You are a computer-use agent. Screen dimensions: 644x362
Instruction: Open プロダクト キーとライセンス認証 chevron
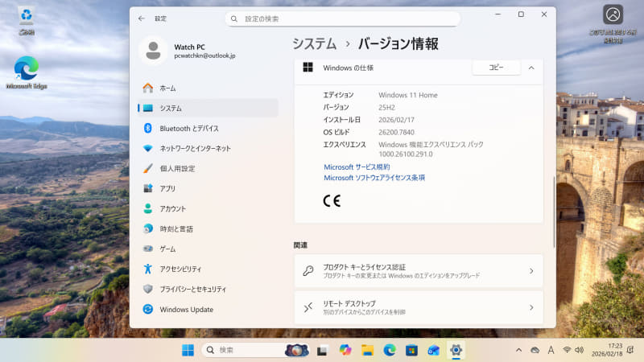point(531,271)
